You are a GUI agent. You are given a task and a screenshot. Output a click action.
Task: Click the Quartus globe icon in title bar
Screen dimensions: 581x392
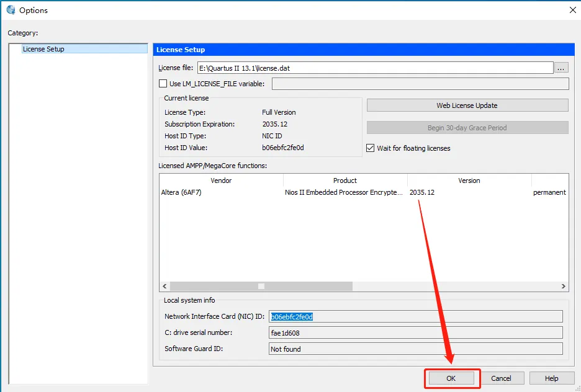coord(11,10)
